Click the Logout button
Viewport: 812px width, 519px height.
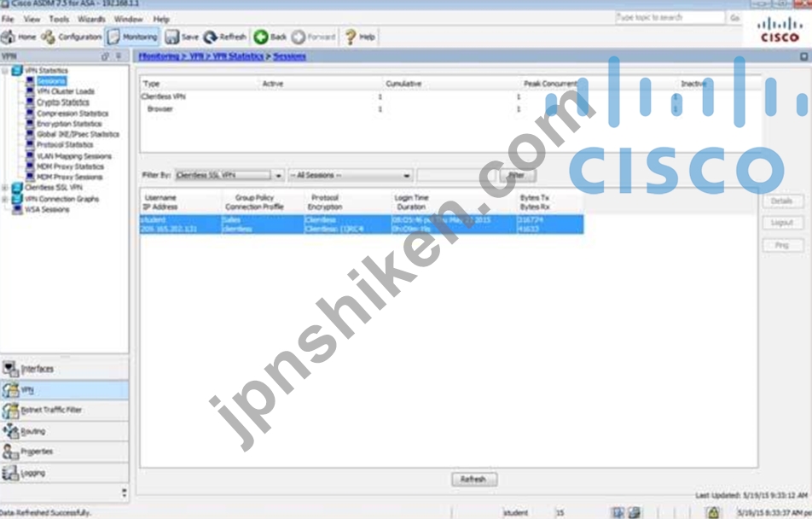click(782, 223)
